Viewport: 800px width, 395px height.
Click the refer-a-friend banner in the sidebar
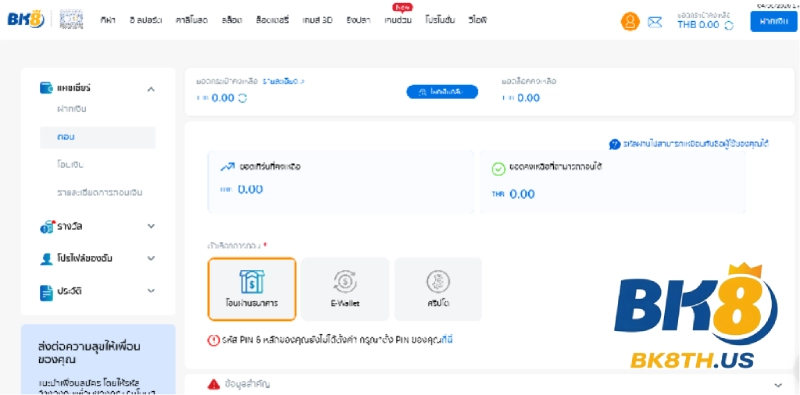(98, 359)
